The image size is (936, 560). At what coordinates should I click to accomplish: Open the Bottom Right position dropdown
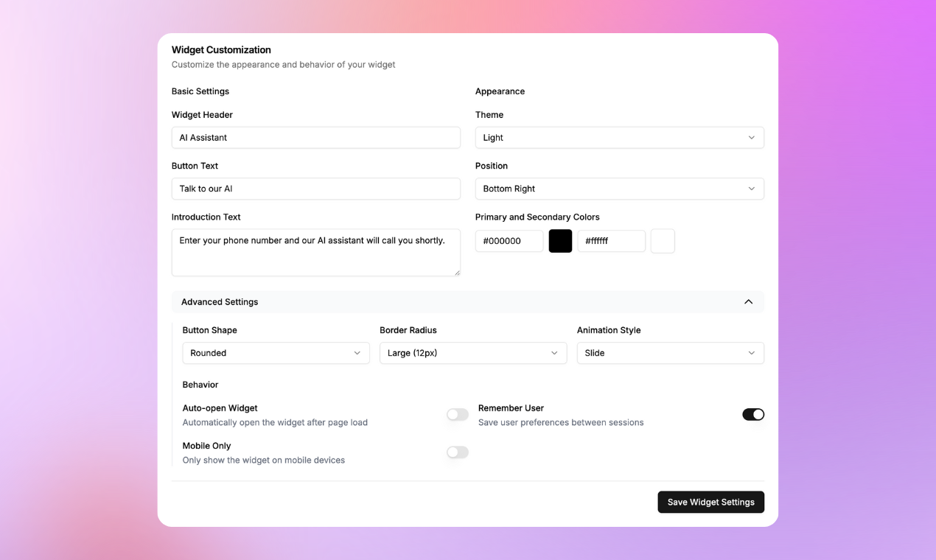pyautogui.click(x=619, y=189)
